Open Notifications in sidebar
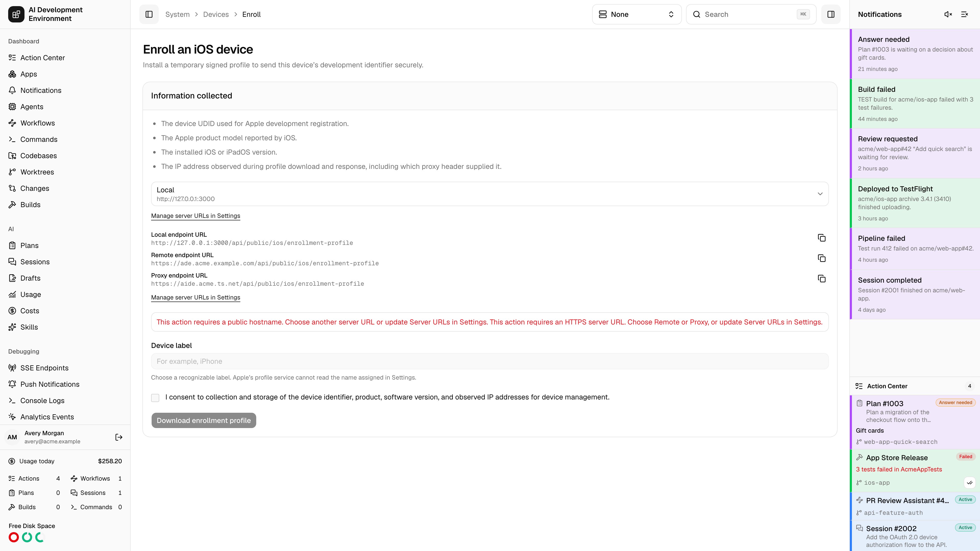The width and height of the screenshot is (980, 551). (x=65, y=91)
